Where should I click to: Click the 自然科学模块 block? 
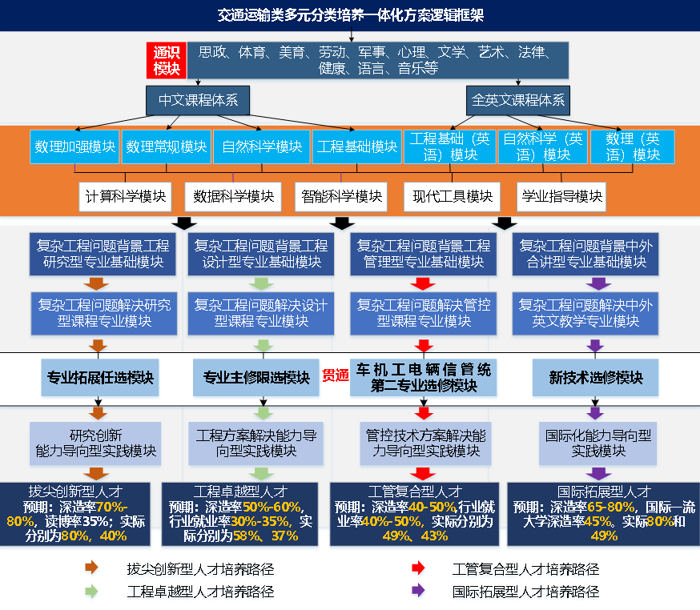tap(262, 147)
